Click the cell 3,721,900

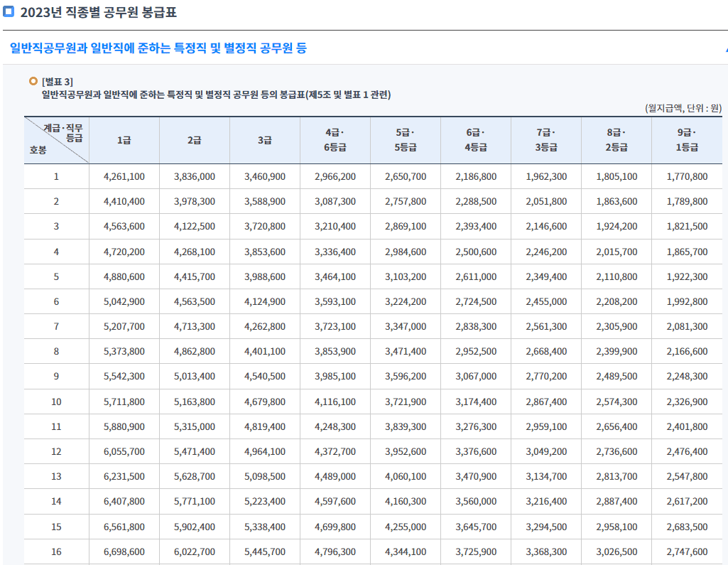[x=406, y=402]
